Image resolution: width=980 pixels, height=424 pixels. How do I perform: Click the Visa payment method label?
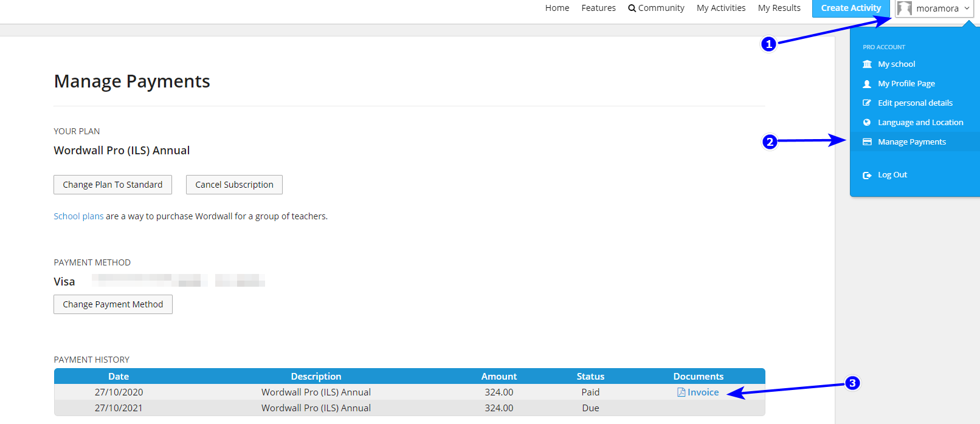pyautogui.click(x=64, y=282)
